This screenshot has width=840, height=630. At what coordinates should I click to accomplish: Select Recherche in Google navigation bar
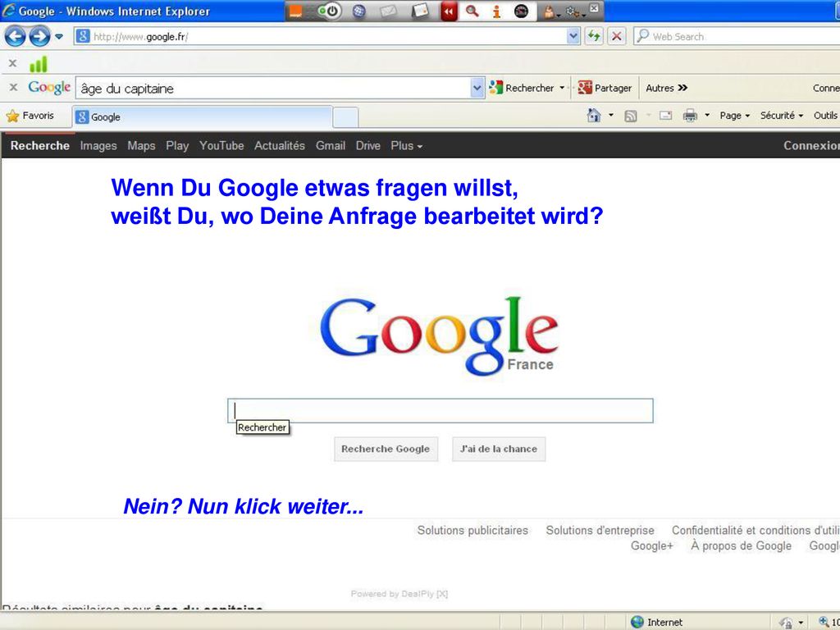coord(39,146)
